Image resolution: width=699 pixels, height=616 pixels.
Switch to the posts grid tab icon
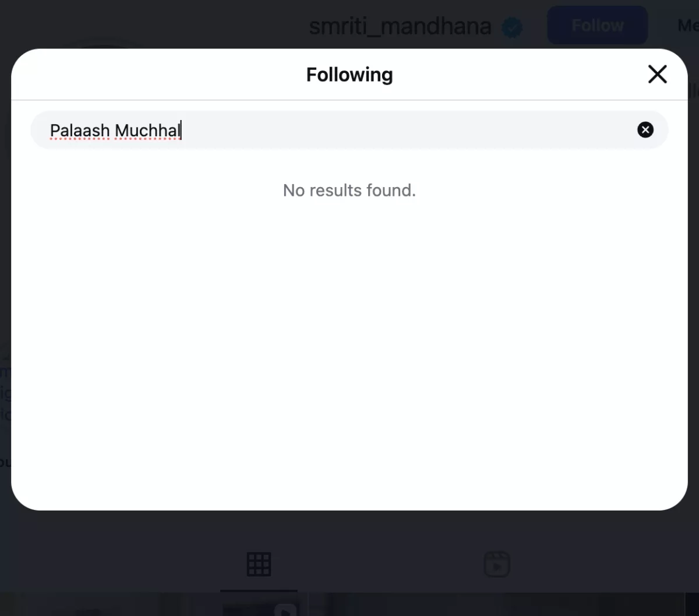point(259,564)
